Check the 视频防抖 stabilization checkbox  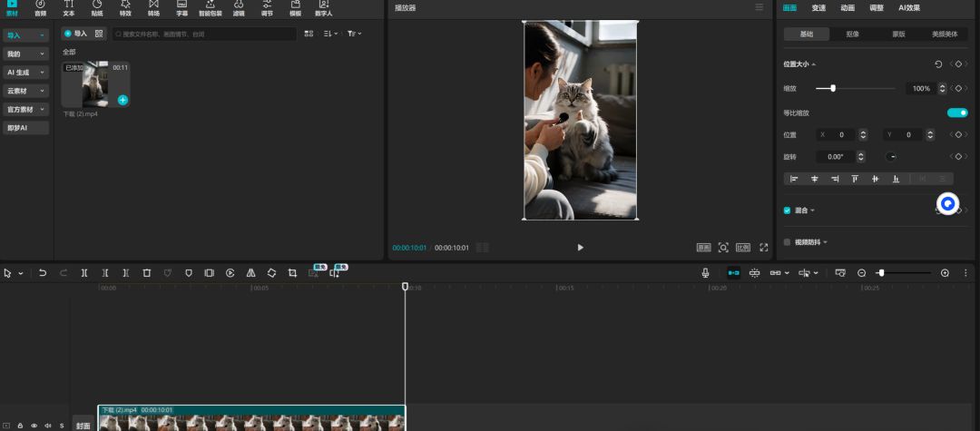[x=787, y=242]
